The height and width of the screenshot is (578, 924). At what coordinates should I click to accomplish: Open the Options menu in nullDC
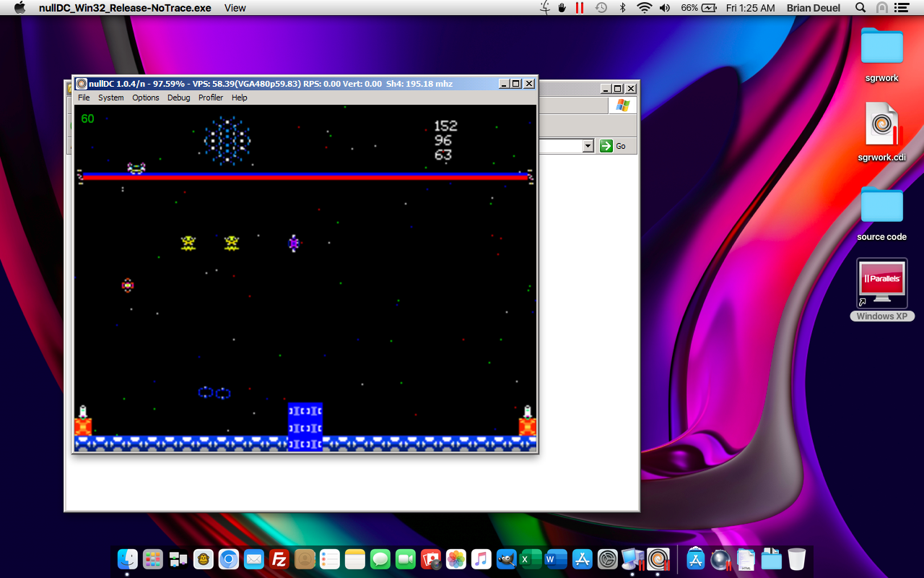(145, 98)
